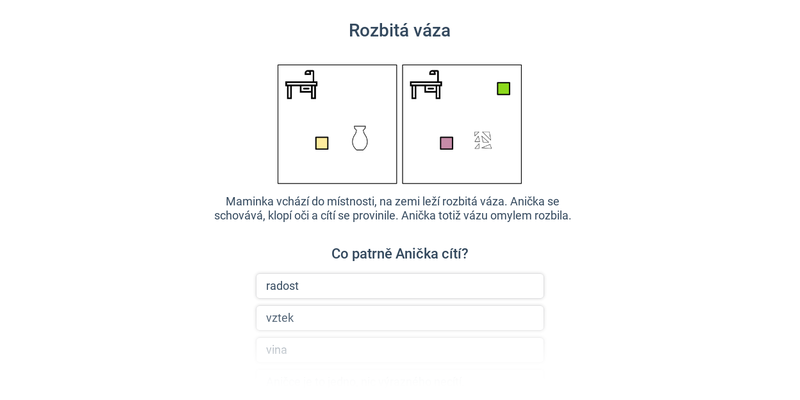Click the broken vase shards

483,140
